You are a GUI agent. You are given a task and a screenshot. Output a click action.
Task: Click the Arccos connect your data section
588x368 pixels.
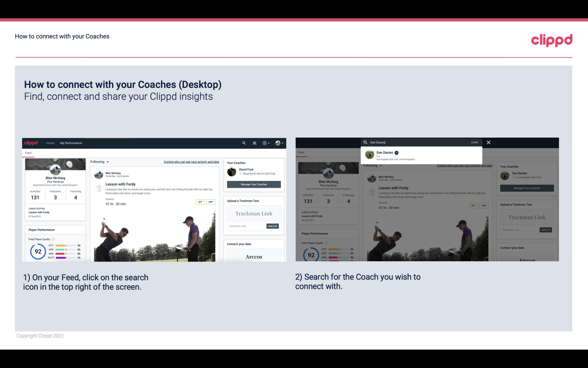pyautogui.click(x=254, y=256)
